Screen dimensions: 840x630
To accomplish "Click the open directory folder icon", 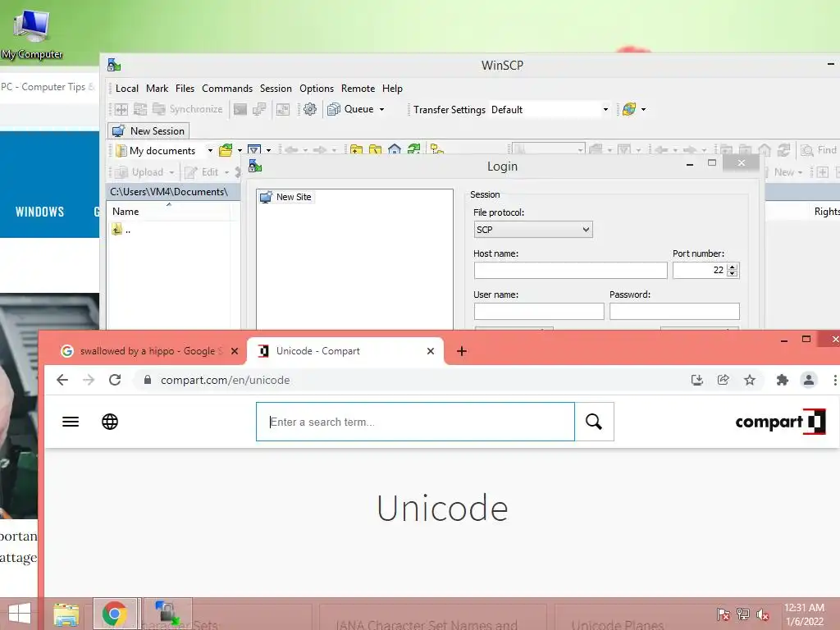I will (x=226, y=151).
